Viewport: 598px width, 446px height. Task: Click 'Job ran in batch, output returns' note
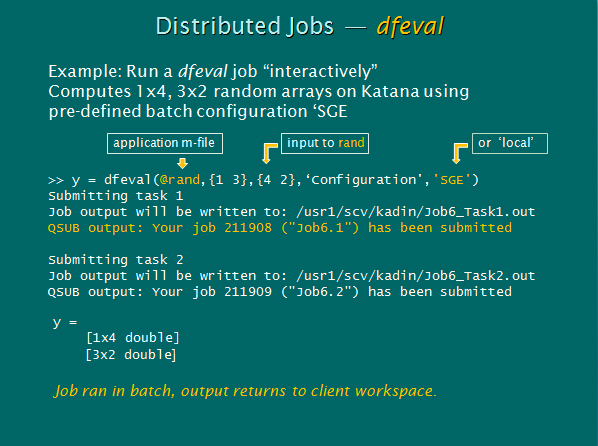coord(245,391)
